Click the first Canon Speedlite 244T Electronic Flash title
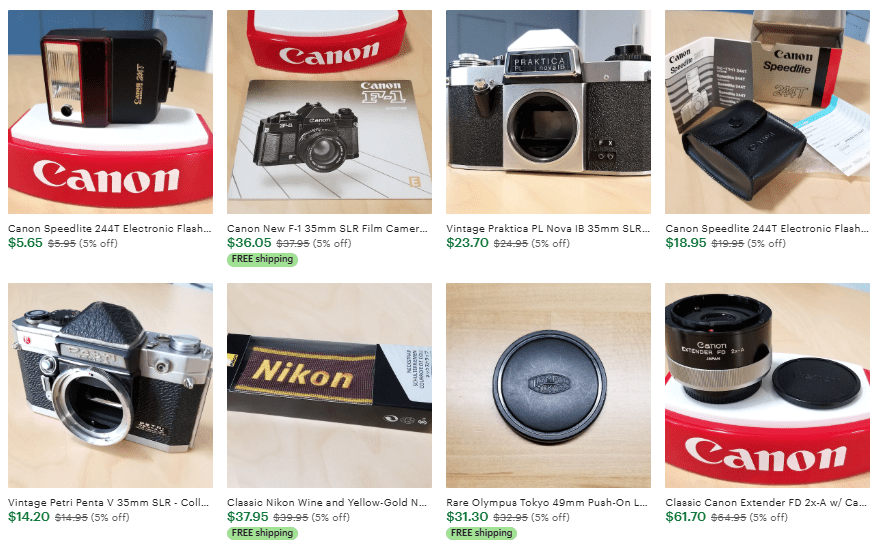The width and height of the screenshot is (876, 554). tap(110, 228)
